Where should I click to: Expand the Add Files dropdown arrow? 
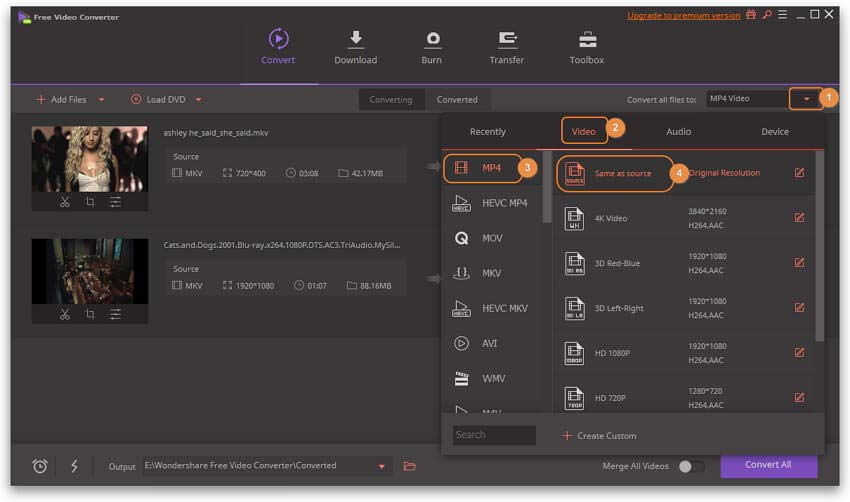coord(101,100)
